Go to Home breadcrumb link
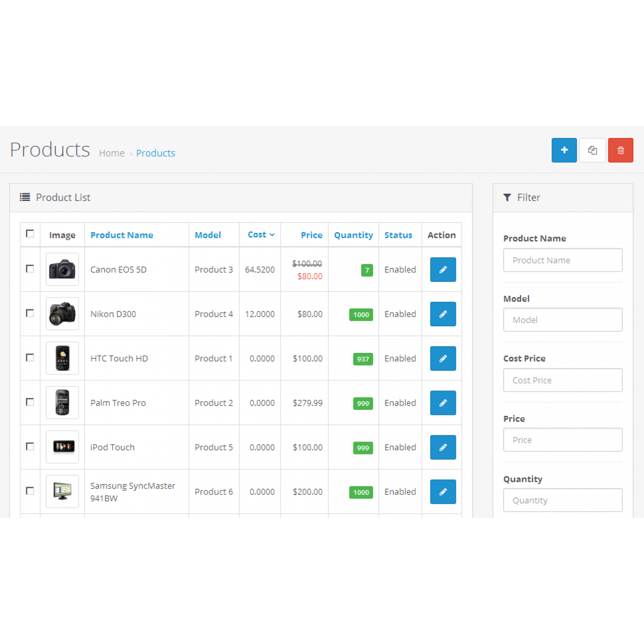Image resolution: width=644 pixels, height=644 pixels. click(112, 153)
